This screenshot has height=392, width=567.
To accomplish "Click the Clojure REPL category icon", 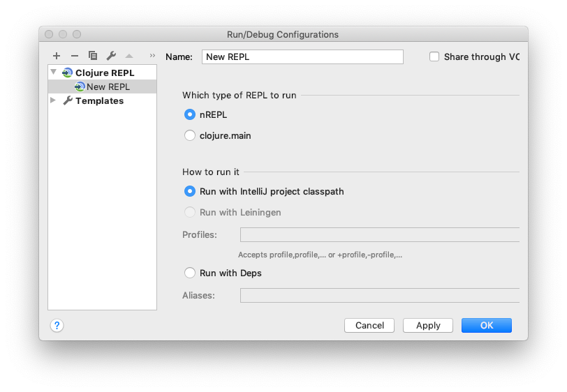I will coord(67,73).
